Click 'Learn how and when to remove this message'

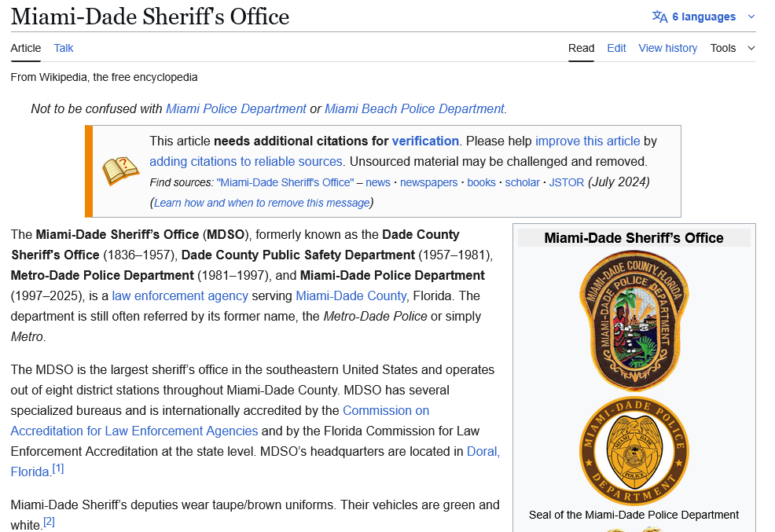(x=262, y=203)
